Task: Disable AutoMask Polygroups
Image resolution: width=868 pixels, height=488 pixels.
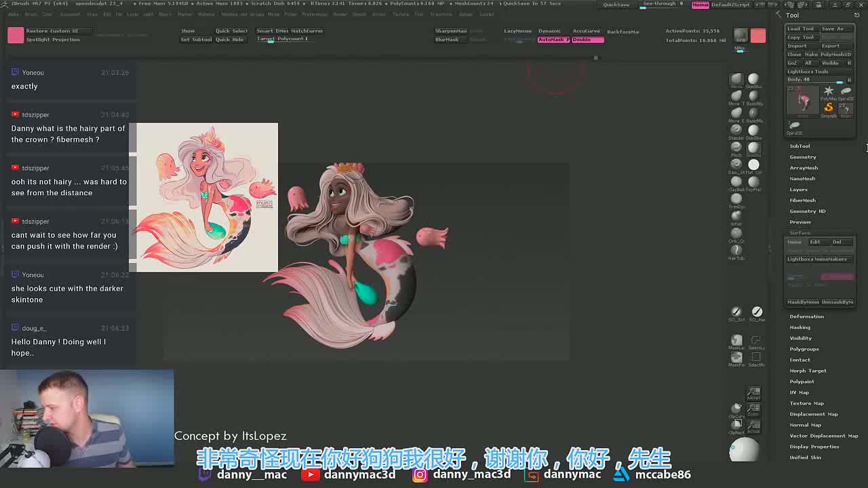Action: (x=553, y=40)
